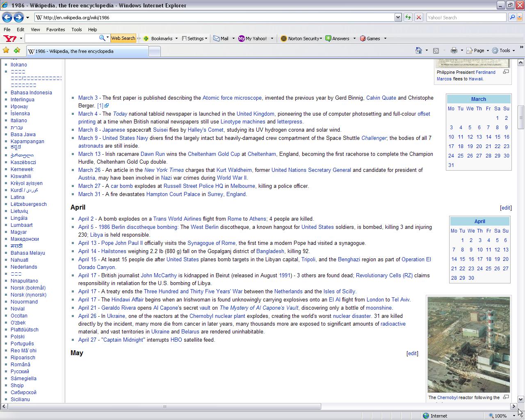Open the Favorites menu

tap(55, 30)
